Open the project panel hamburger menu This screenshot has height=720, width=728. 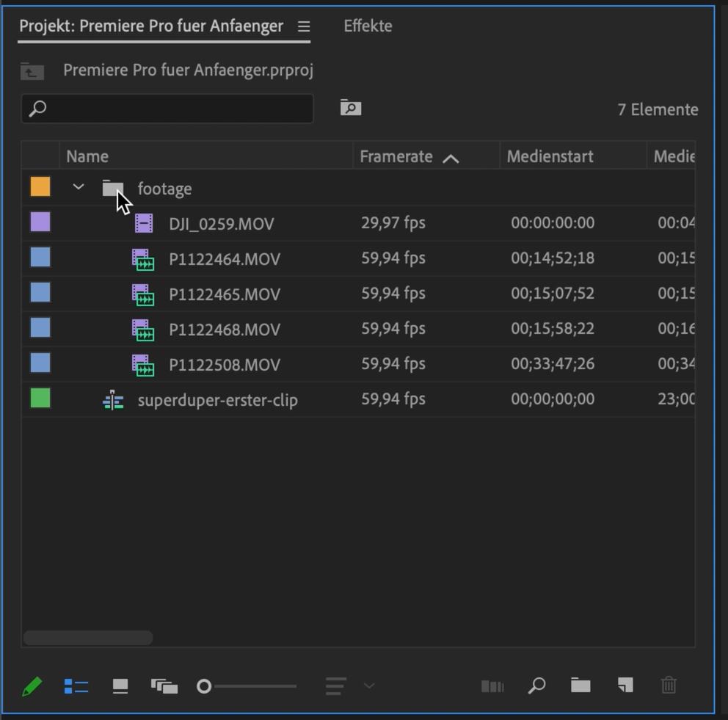[304, 27]
